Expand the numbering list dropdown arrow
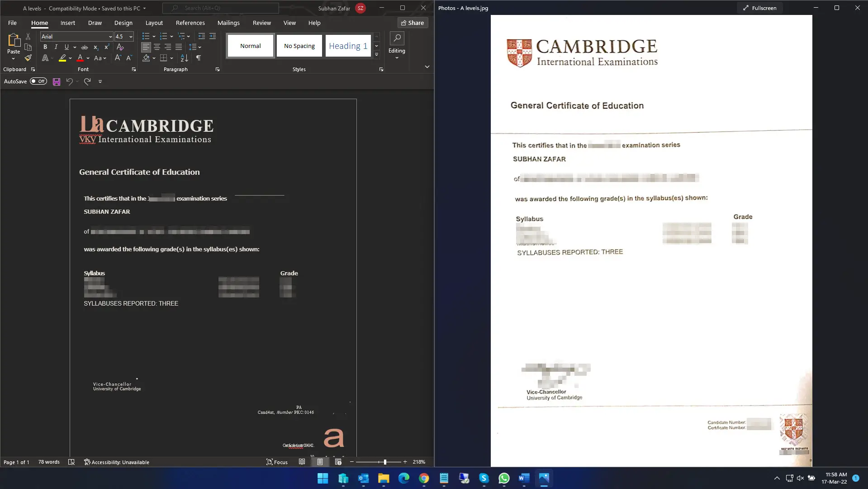 click(x=171, y=36)
